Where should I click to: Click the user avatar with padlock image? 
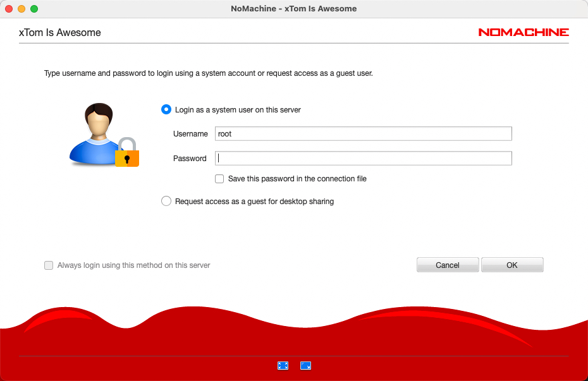[x=104, y=135]
